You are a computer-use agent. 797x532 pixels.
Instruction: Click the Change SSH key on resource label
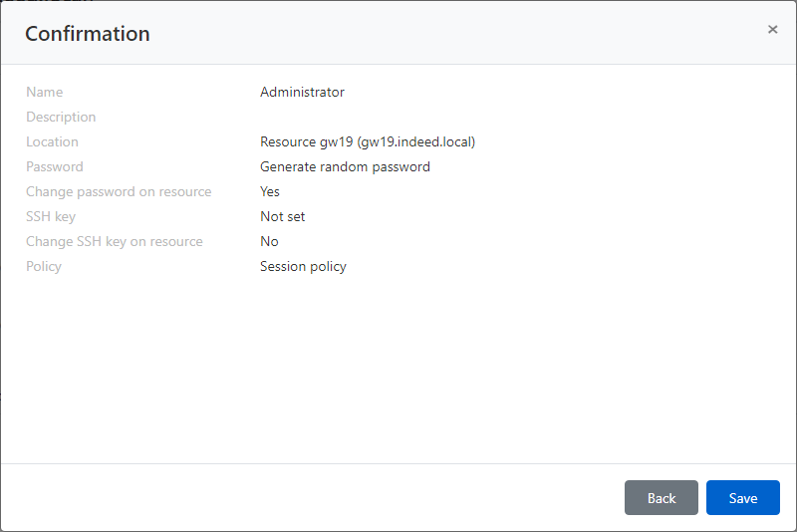115,241
